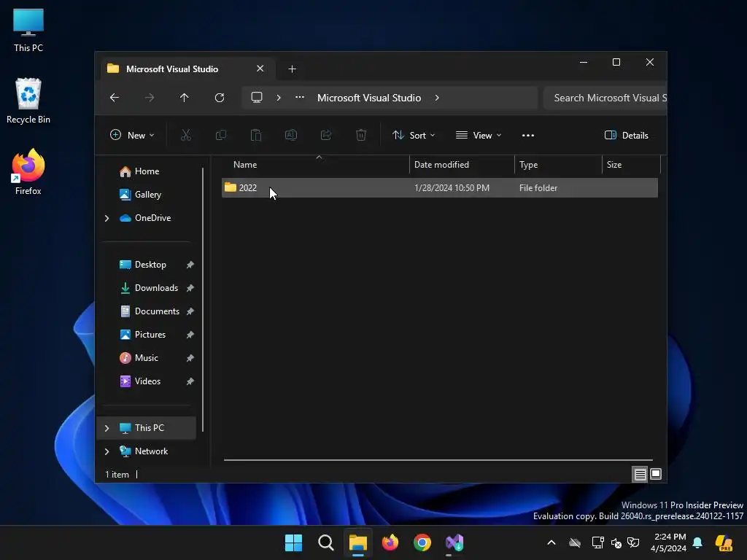Sort by the Name column header
The height and width of the screenshot is (560, 747).
click(314, 165)
